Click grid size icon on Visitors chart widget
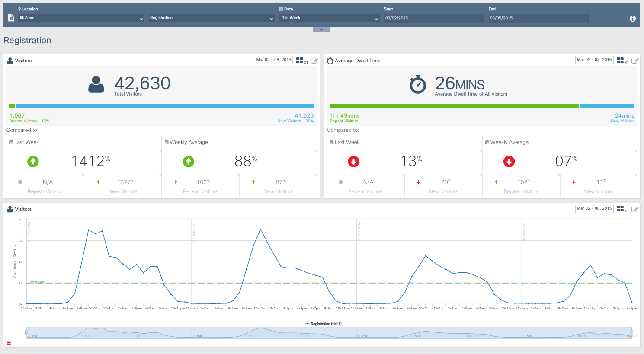The image size is (644, 354). point(620,209)
